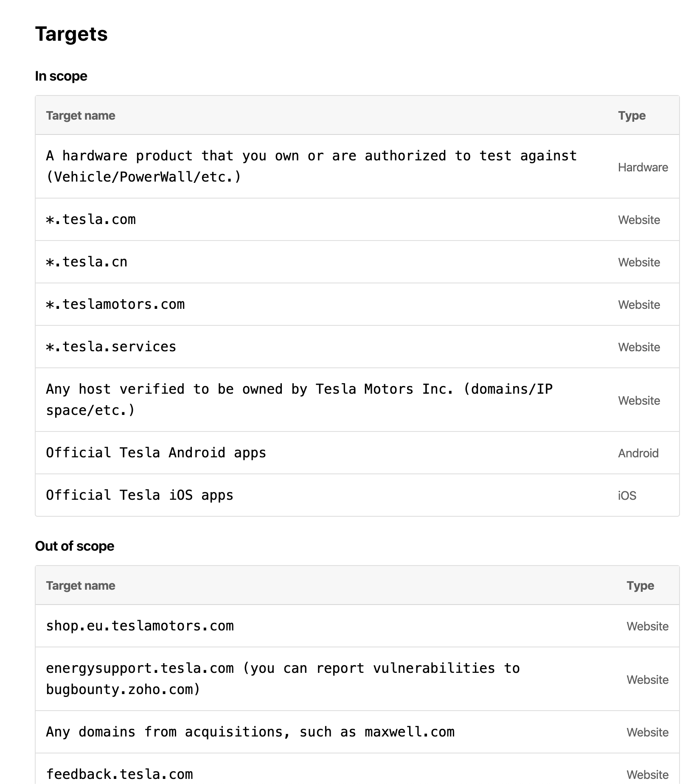Screen dimensions: 691x784
Task: Click Type header in In scope table
Action: pyautogui.click(x=632, y=115)
